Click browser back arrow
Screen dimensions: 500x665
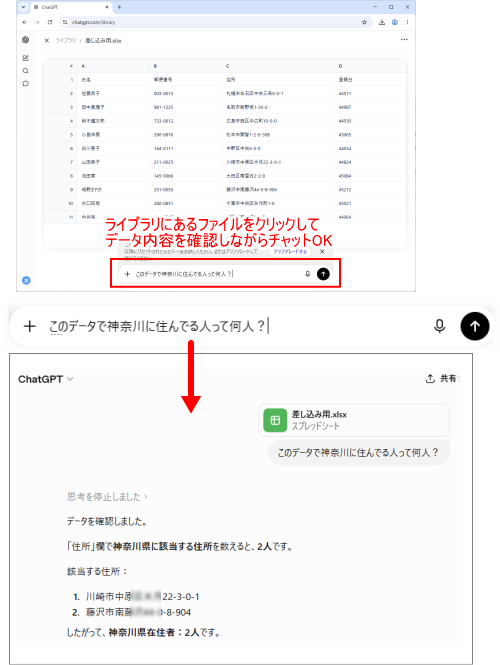pos(25,22)
